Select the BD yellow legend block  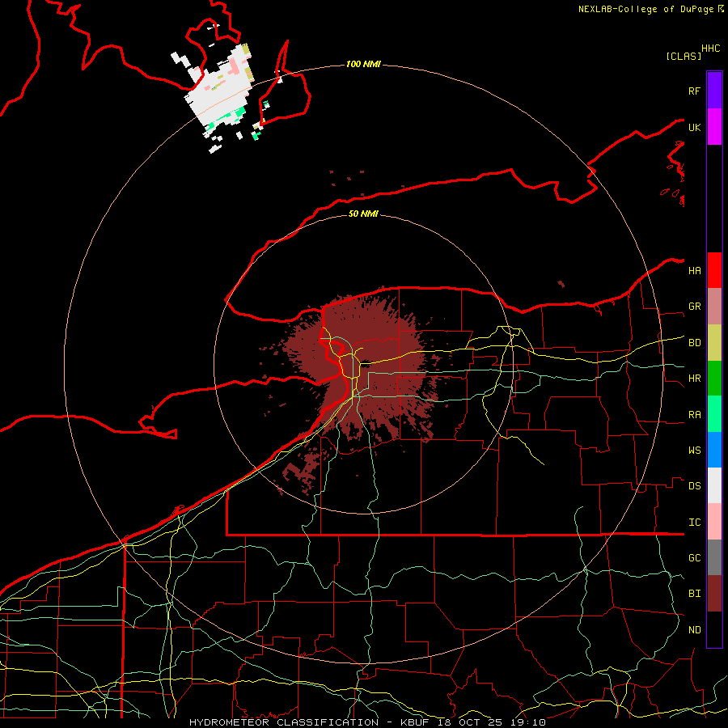(714, 343)
